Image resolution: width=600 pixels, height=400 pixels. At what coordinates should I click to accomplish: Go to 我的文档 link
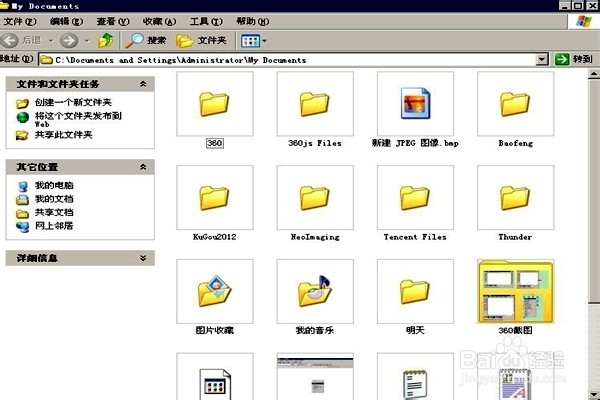pos(54,199)
